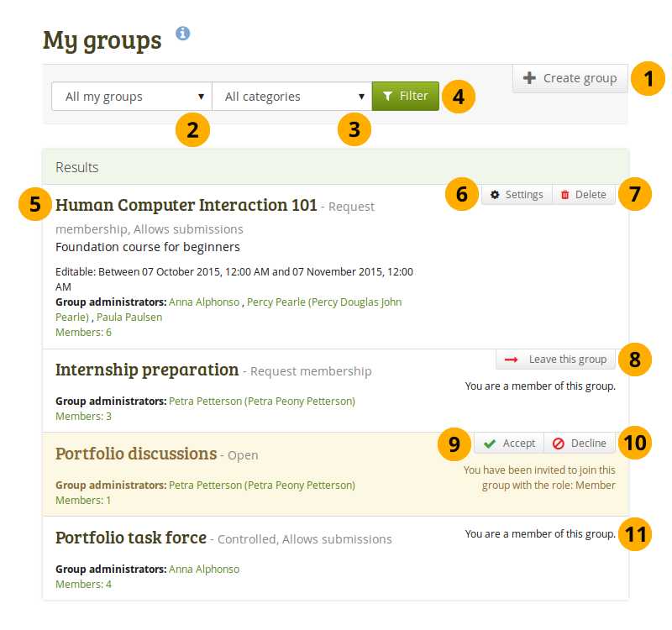Show 'Members: 6' list for HCI group
Image resolution: width=672 pixels, height=630 pixels.
(83, 332)
